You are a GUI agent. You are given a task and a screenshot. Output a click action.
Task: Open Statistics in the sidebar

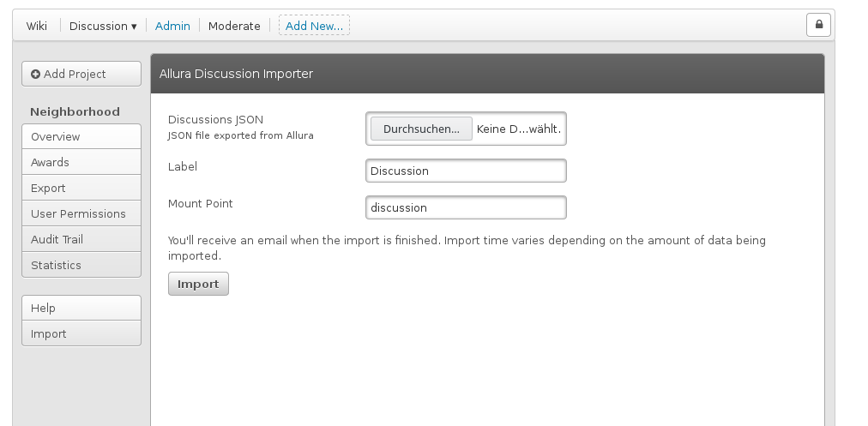tap(81, 265)
